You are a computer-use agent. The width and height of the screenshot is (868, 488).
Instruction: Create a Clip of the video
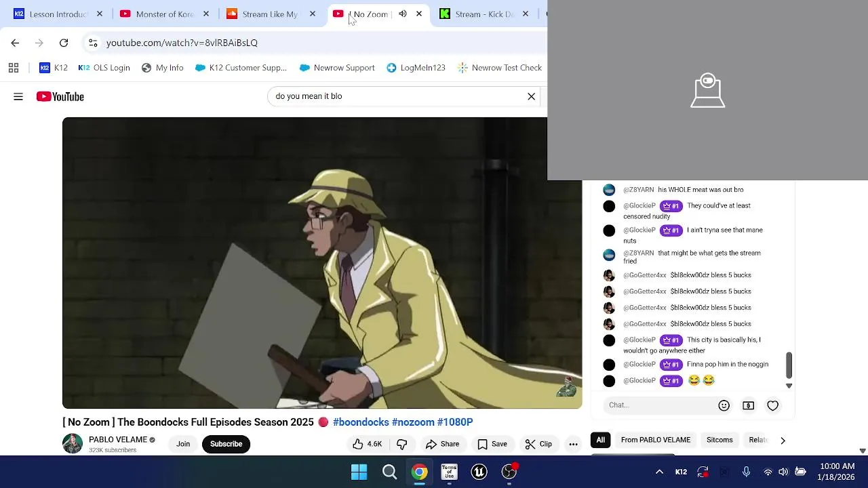[538, 444]
